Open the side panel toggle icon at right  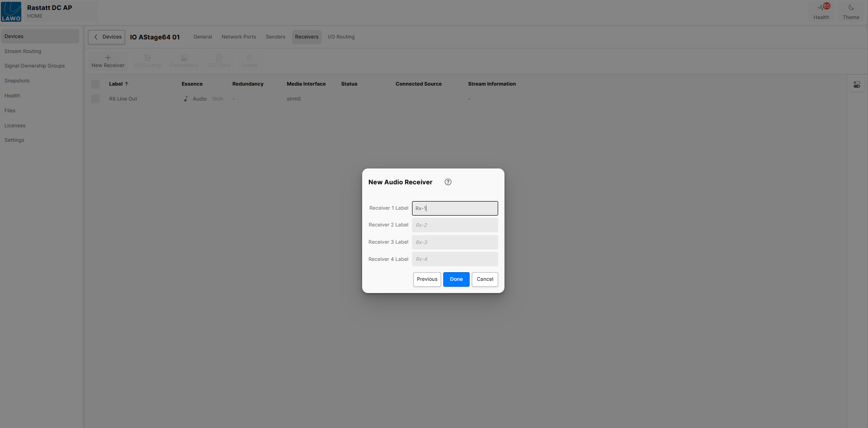click(x=857, y=85)
